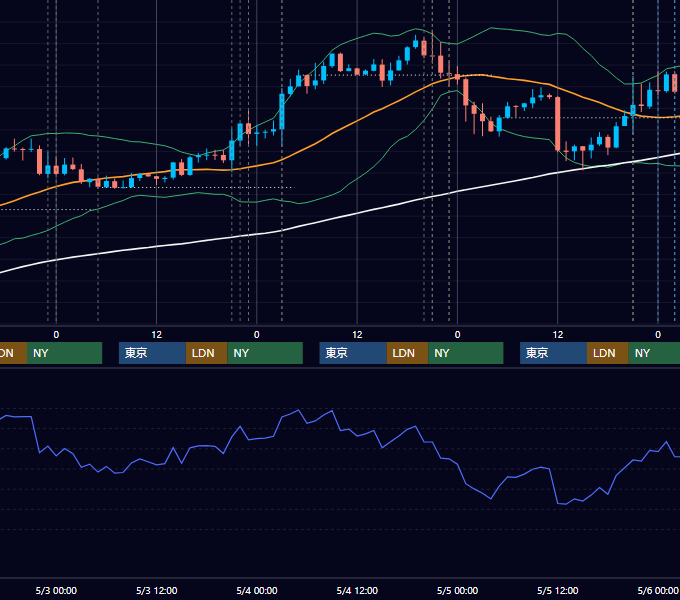The height and width of the screenshot is (600, 680).
Task: Click the 5/5 12:00 date label
Action: (557, 590)
